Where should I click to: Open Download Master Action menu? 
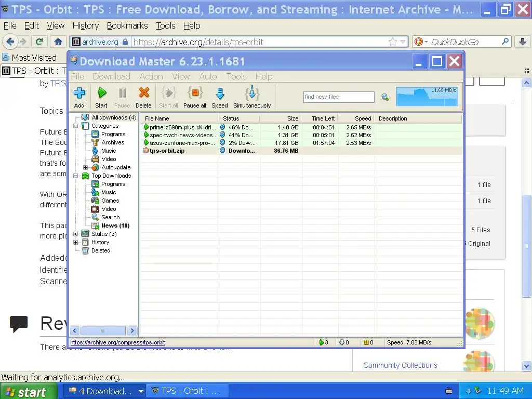[x=151, y=77]
